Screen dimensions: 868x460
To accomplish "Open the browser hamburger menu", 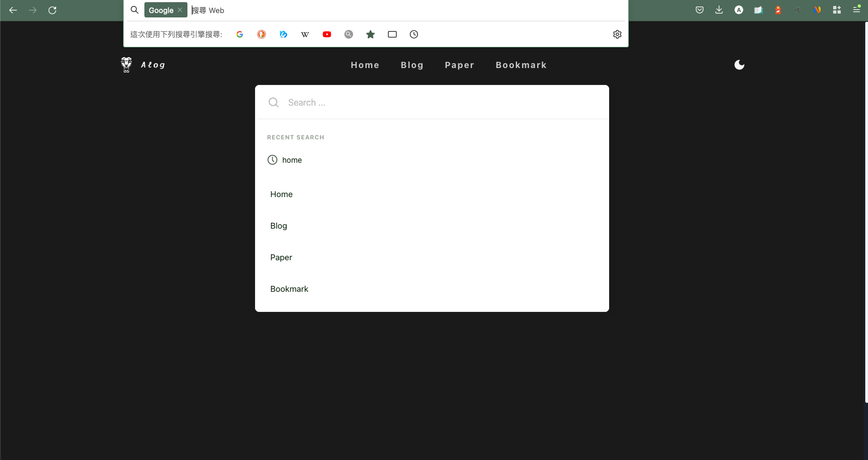I will (x=857, y=9).
